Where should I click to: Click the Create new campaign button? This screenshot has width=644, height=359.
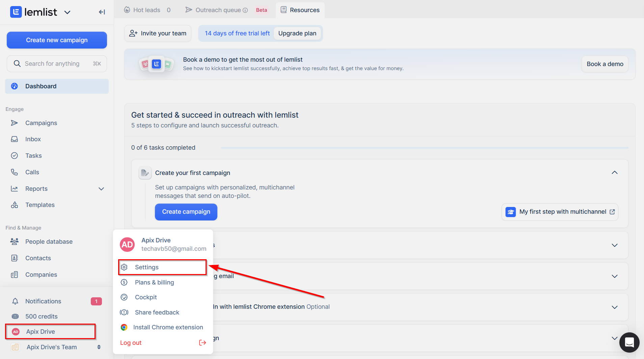(x=57, y=40)
